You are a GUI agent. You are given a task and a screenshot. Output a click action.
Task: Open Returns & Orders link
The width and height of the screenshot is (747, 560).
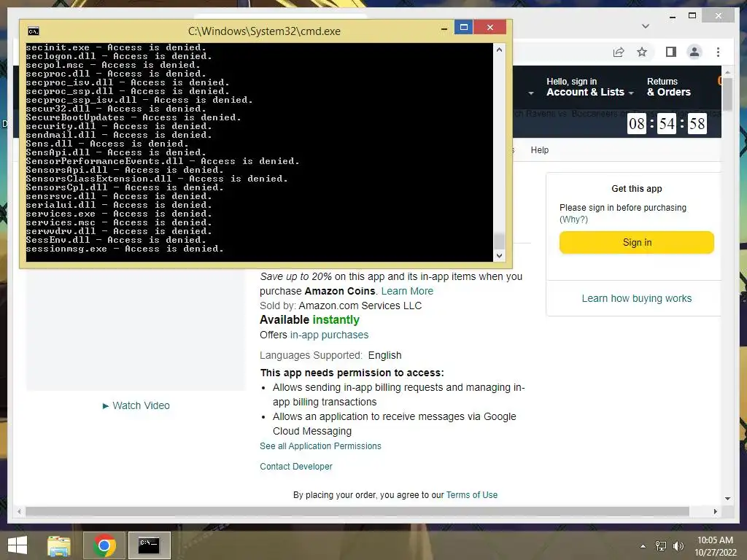[x=668, y=87]
